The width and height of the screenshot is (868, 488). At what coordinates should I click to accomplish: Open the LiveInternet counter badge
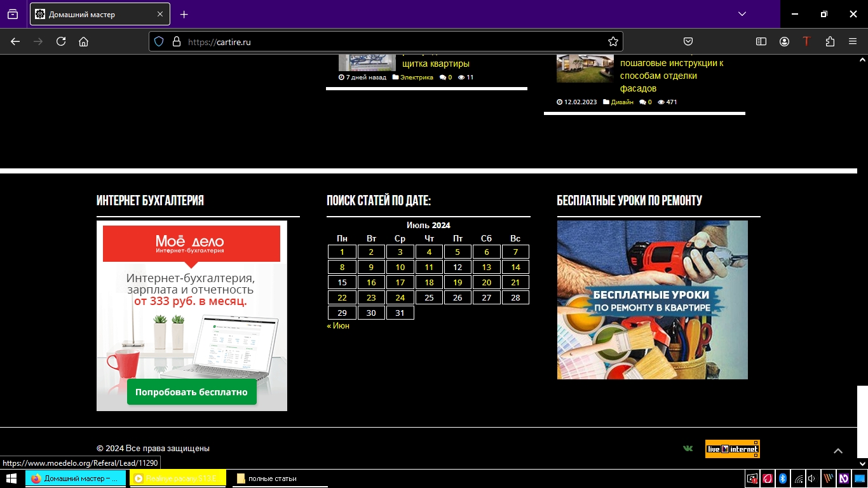(733, 449)
